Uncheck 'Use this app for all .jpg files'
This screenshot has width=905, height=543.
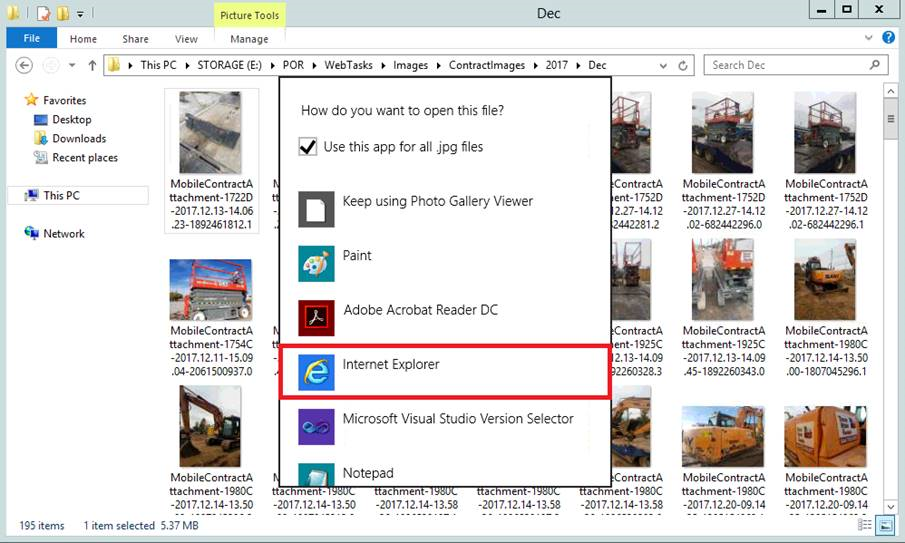[308, 147]
